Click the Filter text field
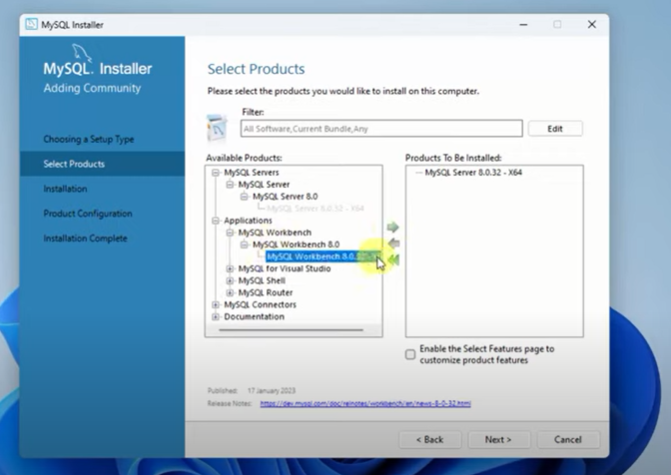This screenshot has width=671, height=475. pos(381,128)
